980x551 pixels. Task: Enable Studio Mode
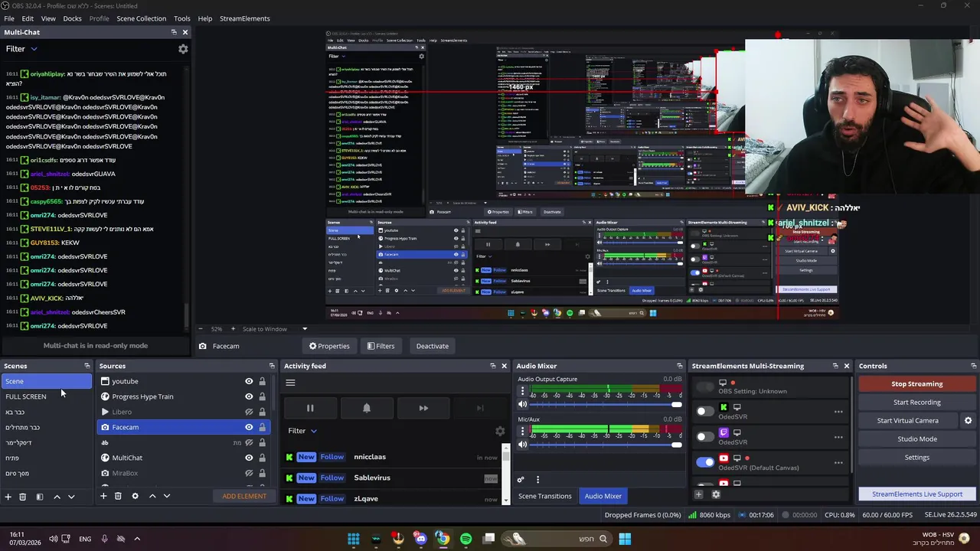click(x=916, y=439)
